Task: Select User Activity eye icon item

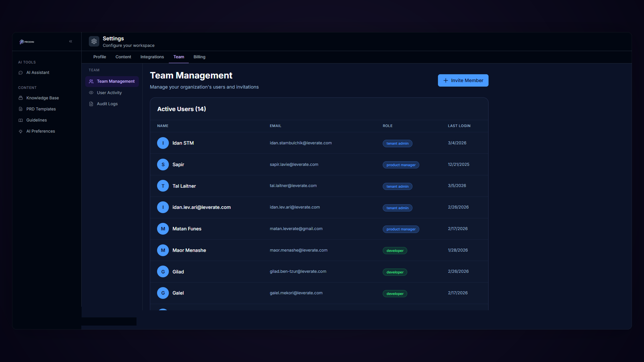Action: click(109, 93)
